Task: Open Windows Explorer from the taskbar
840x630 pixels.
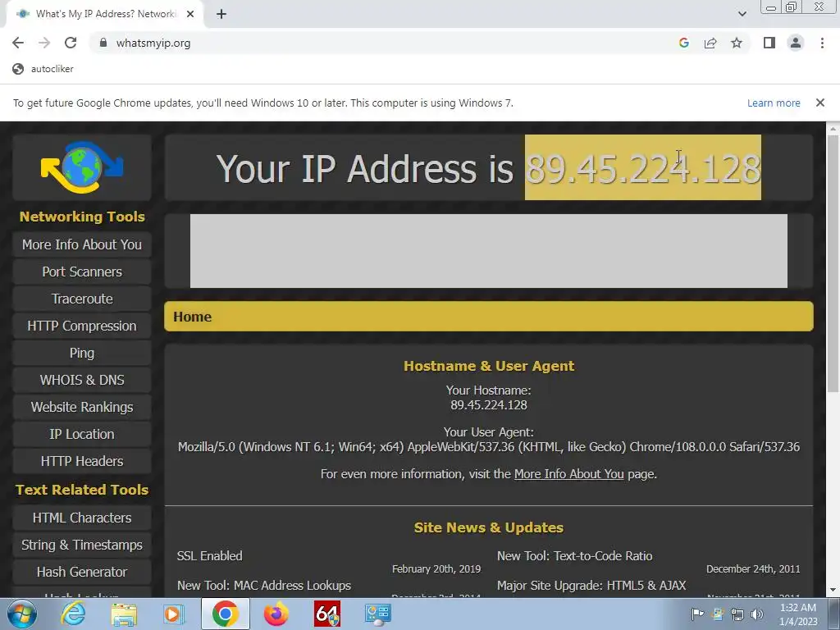Action: [124, 614]
